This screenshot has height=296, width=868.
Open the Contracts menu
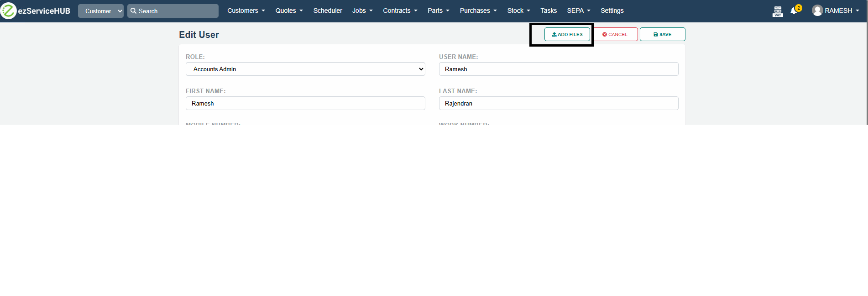coord(400,11)
